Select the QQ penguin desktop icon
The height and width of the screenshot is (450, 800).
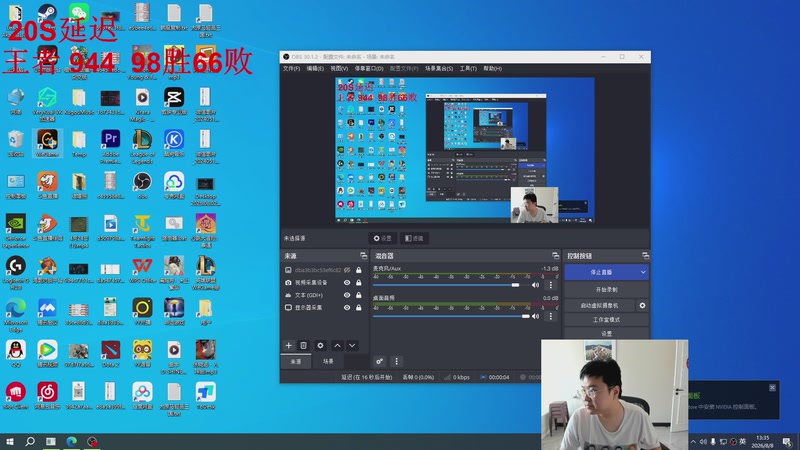(16, 354)
